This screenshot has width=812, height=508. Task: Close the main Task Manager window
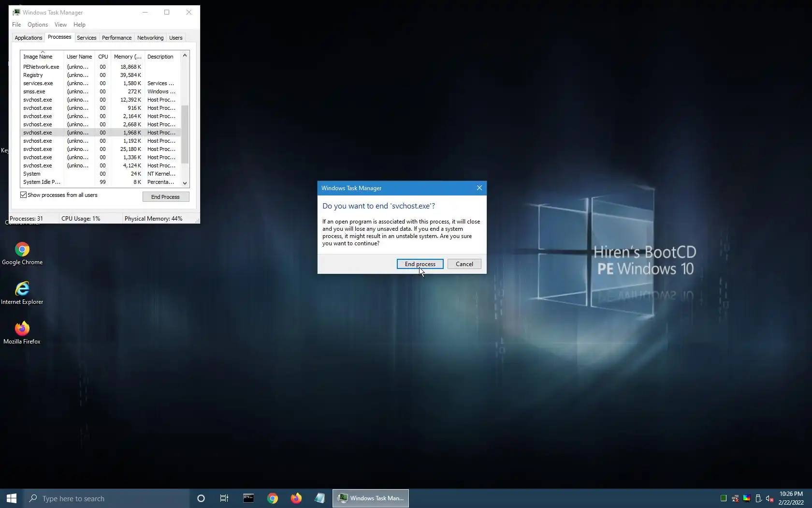[189, 13]
